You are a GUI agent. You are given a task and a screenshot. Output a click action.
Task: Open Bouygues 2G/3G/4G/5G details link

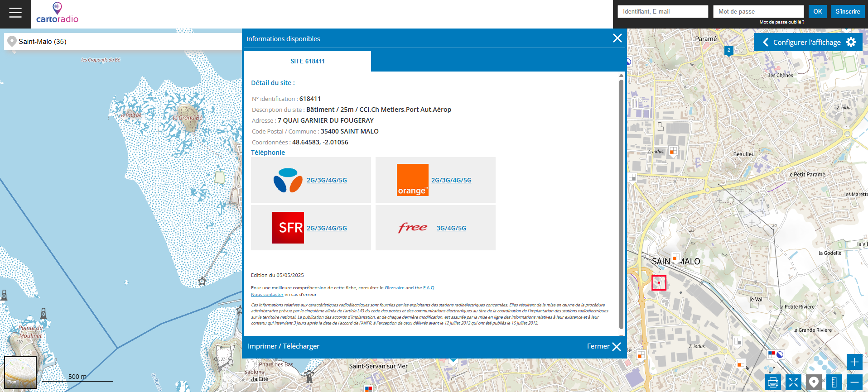[327, 180]
